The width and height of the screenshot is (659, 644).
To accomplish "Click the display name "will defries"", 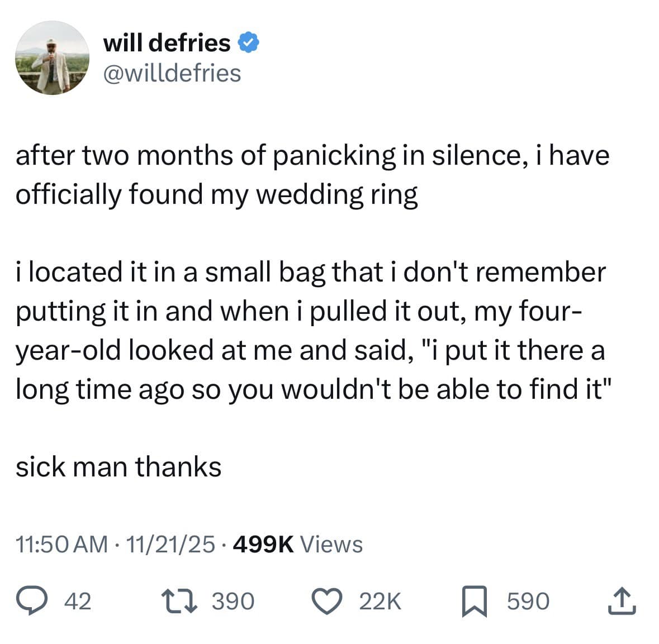I will (x=167, y=43).
